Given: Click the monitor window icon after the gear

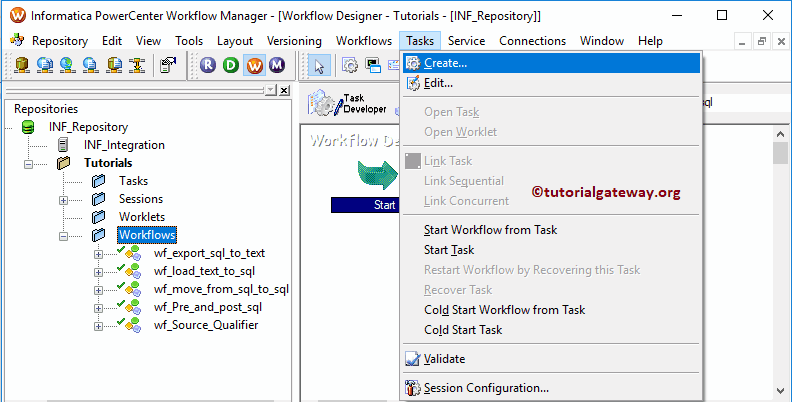Looking at the screenshot, I should pos(373,65).
